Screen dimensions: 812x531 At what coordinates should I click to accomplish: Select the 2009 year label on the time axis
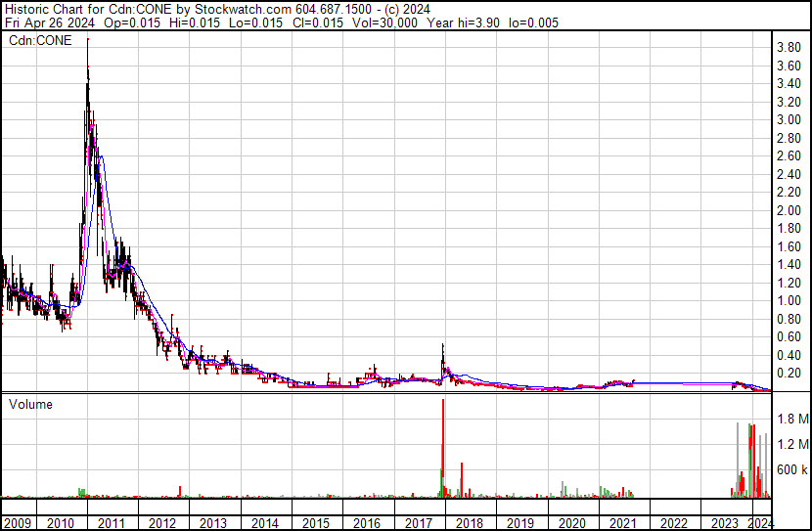(x=16, y=523)
